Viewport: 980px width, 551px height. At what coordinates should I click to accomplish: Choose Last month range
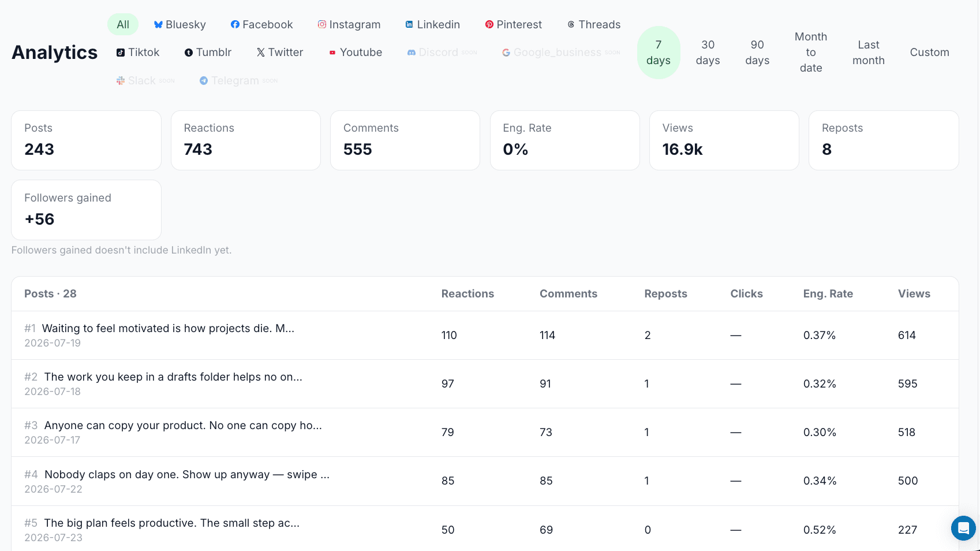869,53
